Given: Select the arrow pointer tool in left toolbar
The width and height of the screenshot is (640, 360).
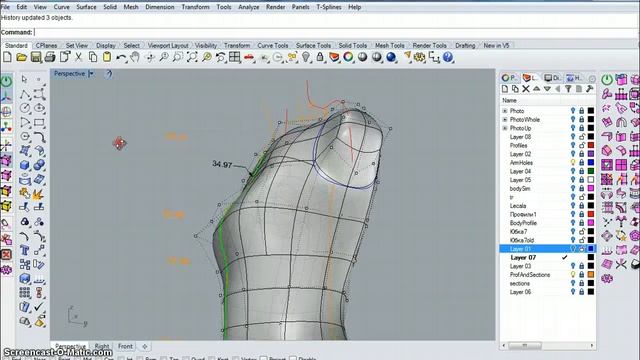Looking at the screenshot, I should [24, 79].
